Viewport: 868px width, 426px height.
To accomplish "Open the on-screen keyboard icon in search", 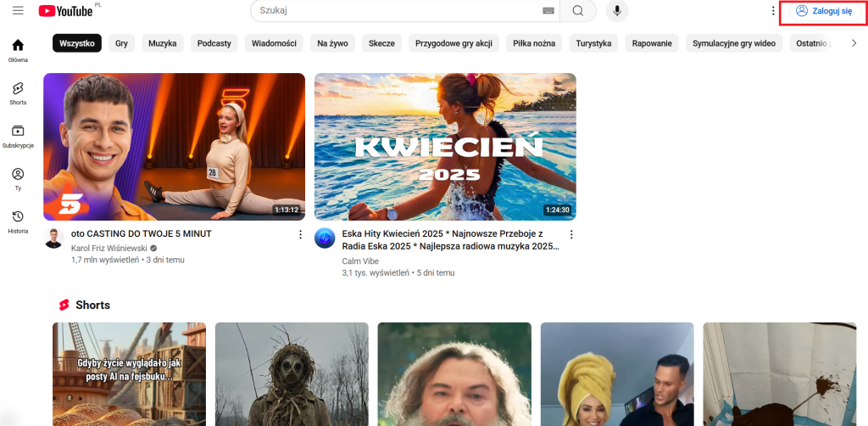I will tap(548, 10).
